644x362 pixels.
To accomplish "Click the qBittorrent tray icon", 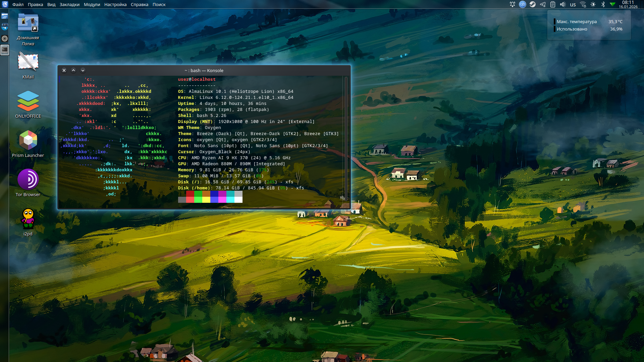I will coord(522,4).
